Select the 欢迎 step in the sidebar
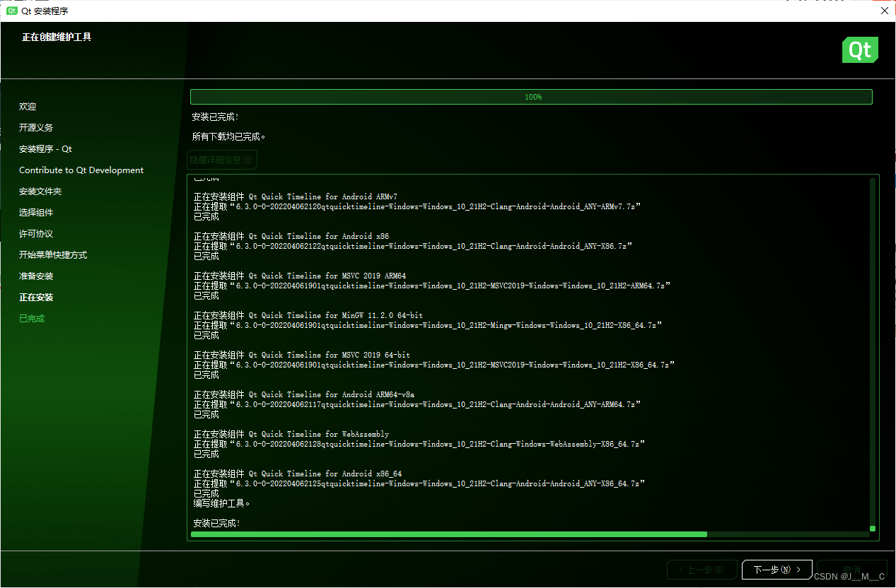 28,107
